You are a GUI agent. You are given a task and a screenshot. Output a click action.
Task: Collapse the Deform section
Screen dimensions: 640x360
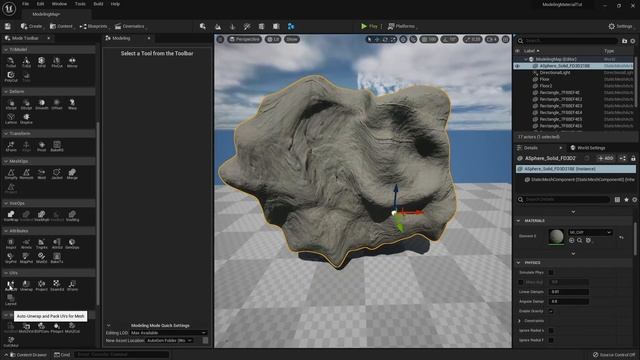[x=6, y=91]
